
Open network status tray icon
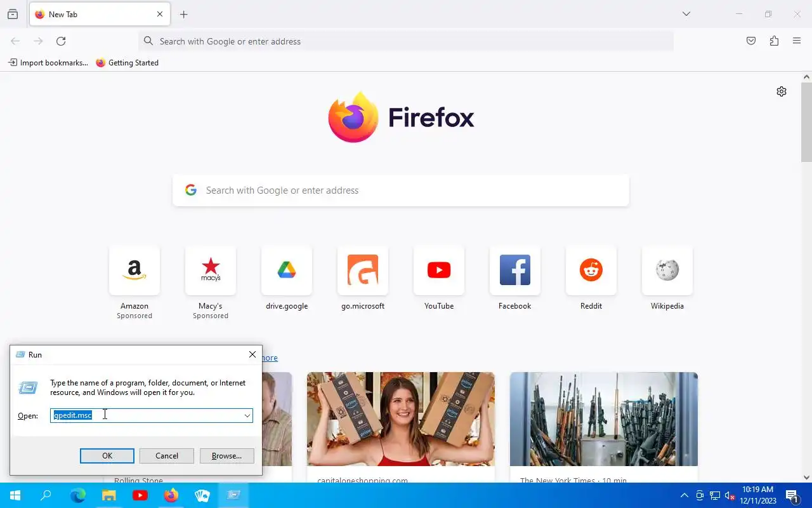tap(715, 495)
